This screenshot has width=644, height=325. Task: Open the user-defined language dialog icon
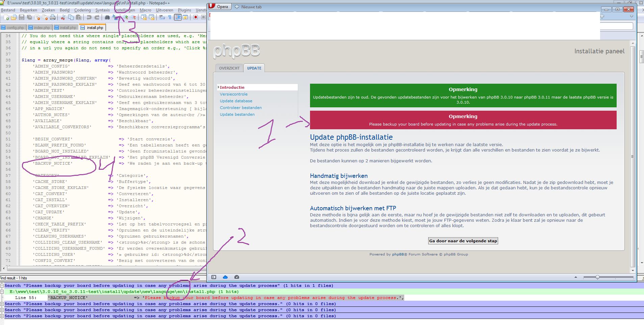185,17
